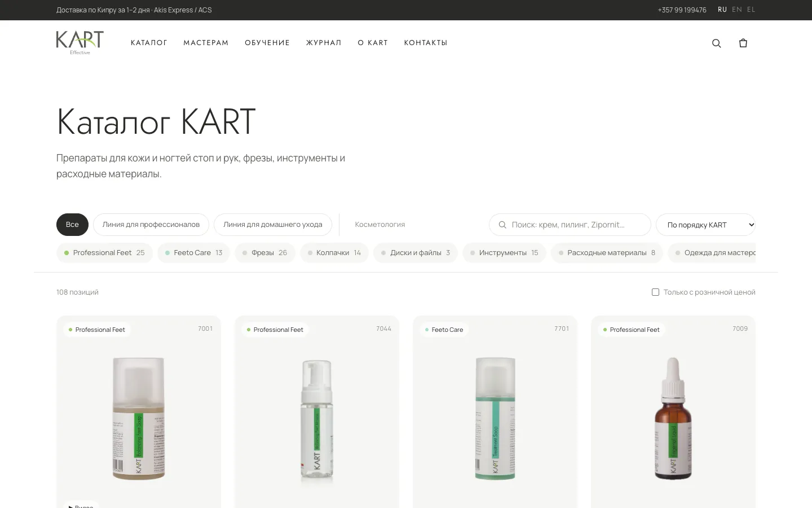The width and height of the screenshot is (812, 508).
Task: Click the Professional Feet tag on product 7001
Action: pos(97,330)
